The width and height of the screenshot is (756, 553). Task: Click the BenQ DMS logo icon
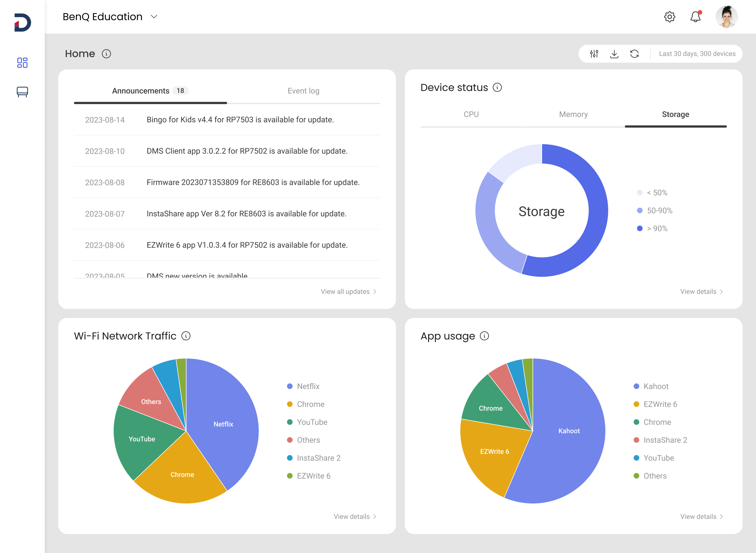pyautogui.click(x=22, y=22)
